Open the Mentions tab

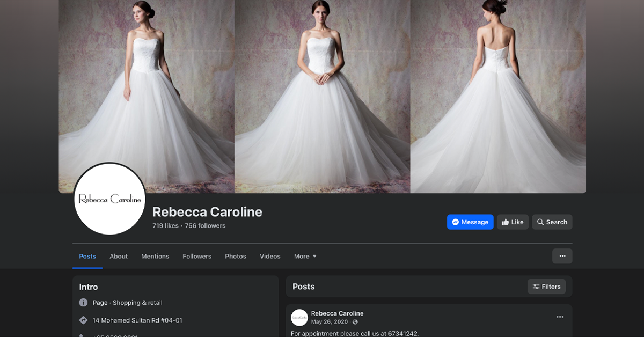[x=155, y=257]
